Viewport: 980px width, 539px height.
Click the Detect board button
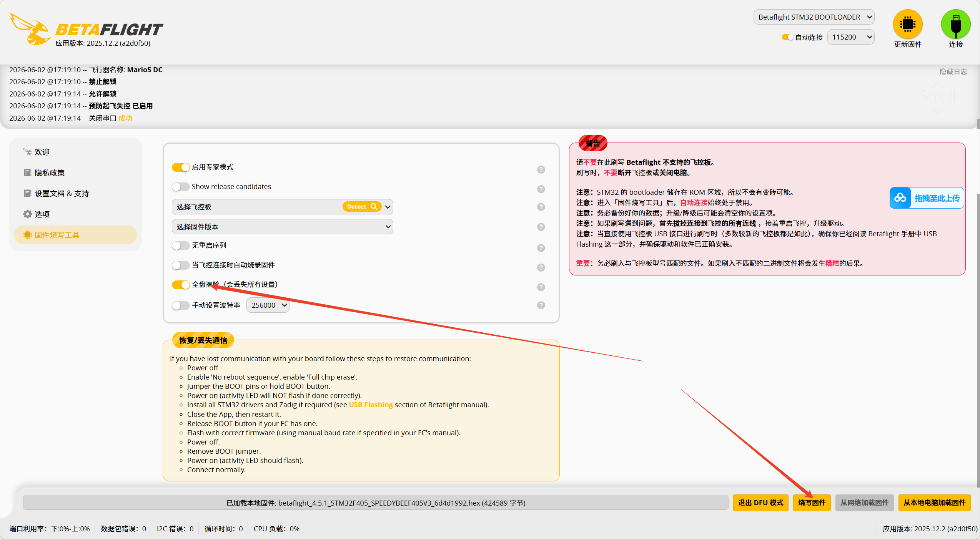362,207
